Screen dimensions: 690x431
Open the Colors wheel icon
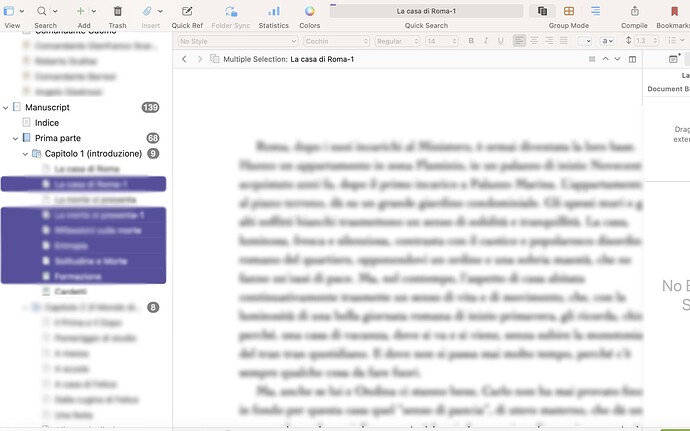pos(310,11)
